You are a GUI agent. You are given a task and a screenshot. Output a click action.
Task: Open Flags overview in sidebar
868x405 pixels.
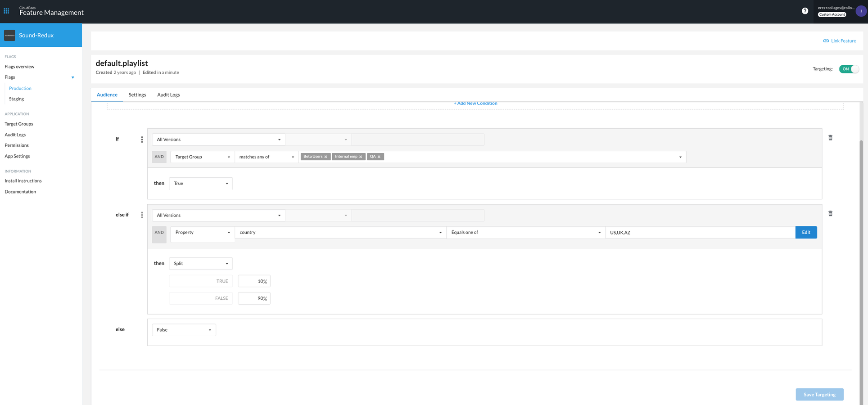coord(19,67)
